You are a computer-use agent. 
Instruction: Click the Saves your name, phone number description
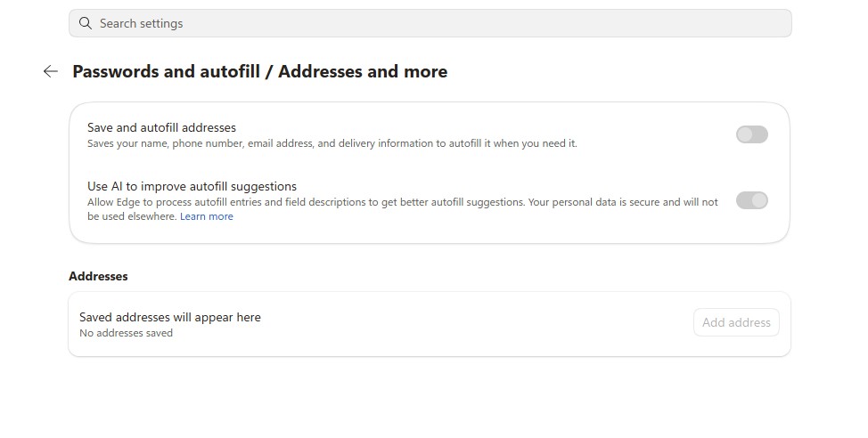coord(332,143)
